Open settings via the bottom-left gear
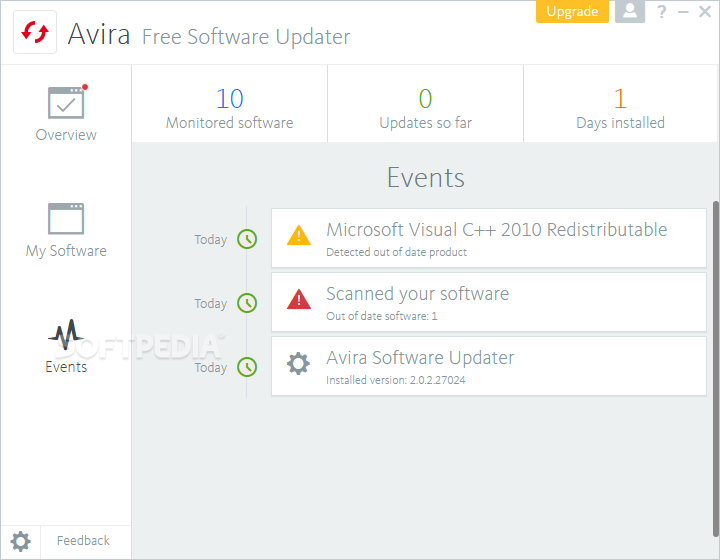Screen dimensions: 720x560 21,541
